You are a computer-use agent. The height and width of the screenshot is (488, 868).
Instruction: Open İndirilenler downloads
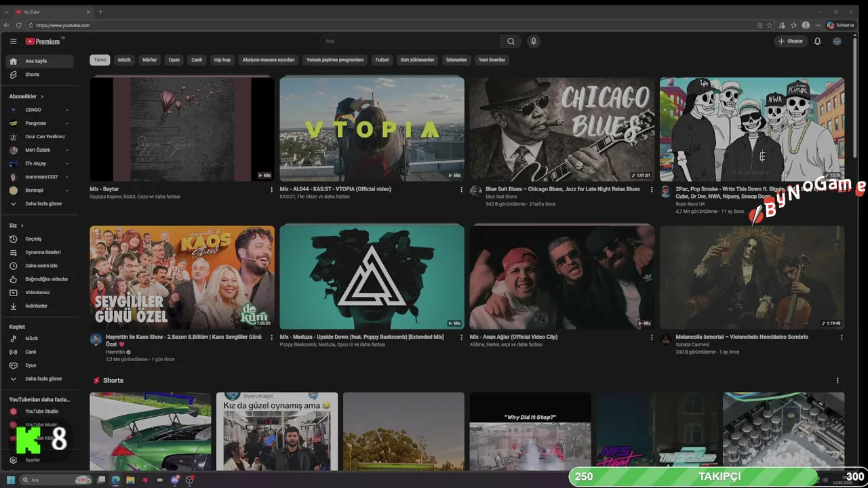point(39,306)
